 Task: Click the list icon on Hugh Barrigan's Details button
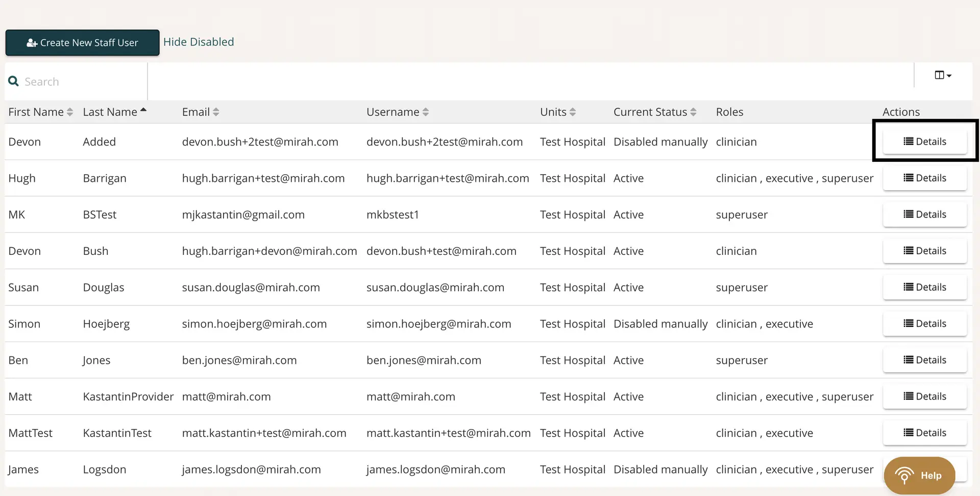(908, 178)
